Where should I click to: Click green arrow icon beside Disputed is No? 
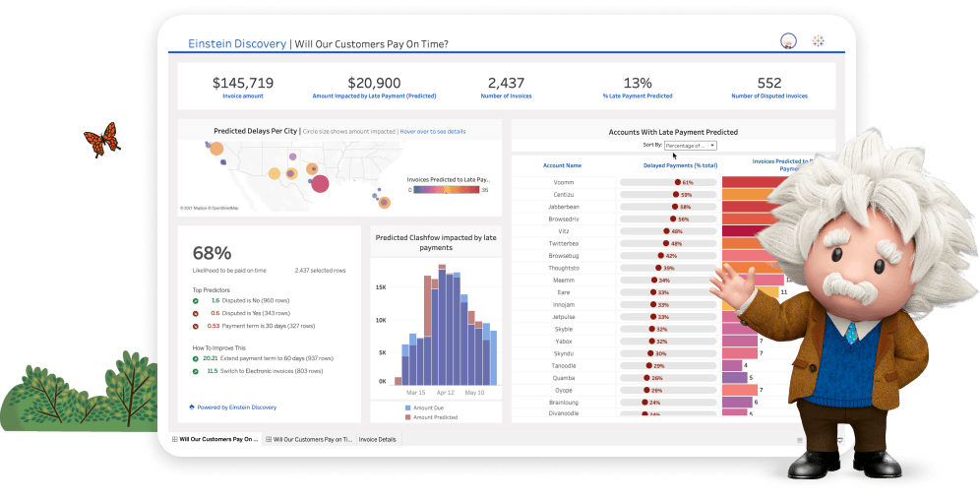[x=195, y=300]
